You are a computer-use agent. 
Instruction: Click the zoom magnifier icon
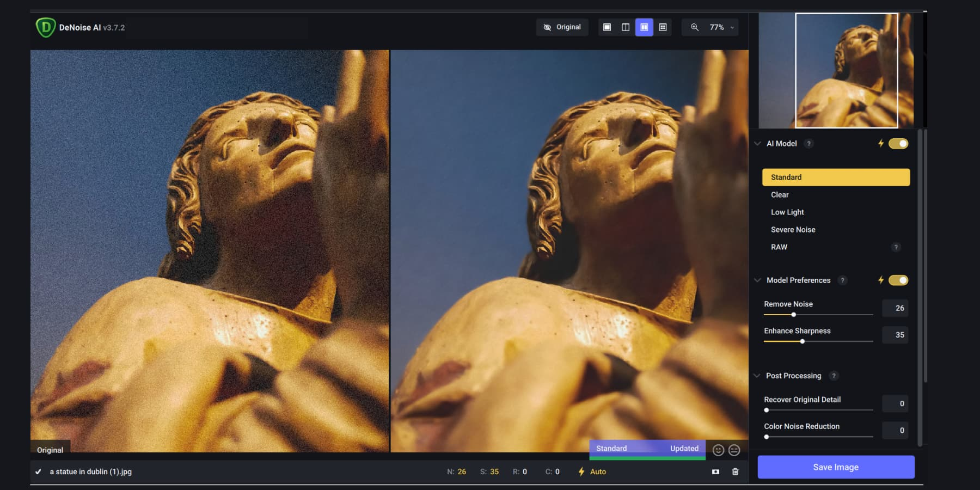point(695,27)
